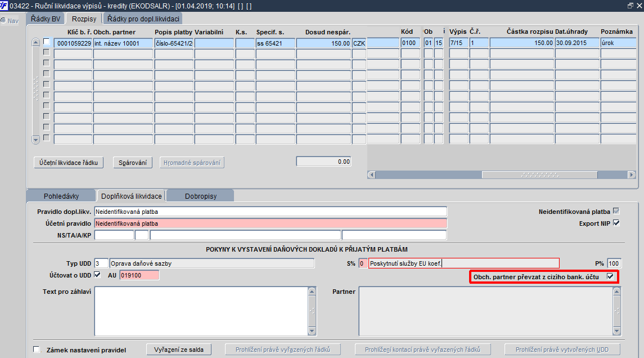Click the S% description field Poskytnutí služby EU koef.
The width and height of the screenshot is (644, 358).
coord(463,263)
